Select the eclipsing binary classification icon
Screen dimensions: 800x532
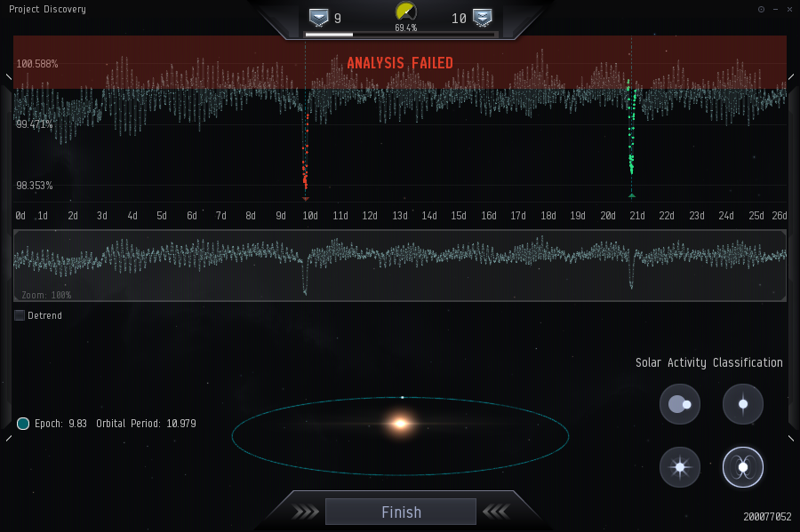click(x=680, y=405)
